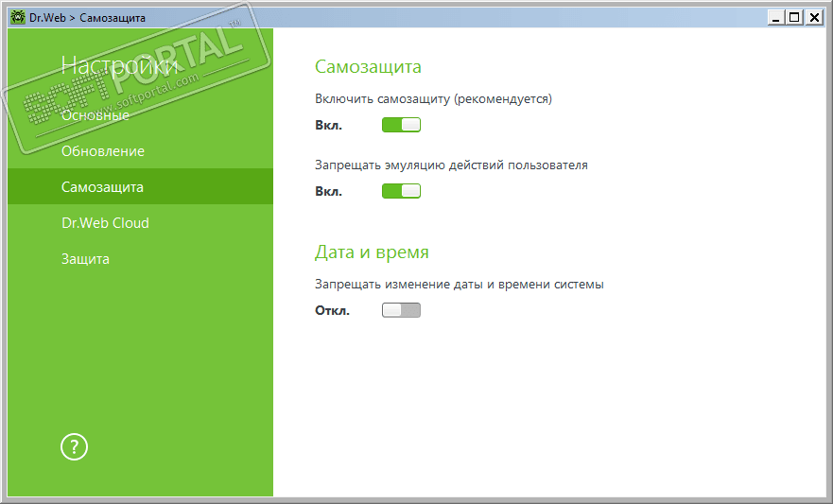Viewport: 833px width, 504px height.
Task: Enable blocking of system date and time changes
Action: pos(401,310)
